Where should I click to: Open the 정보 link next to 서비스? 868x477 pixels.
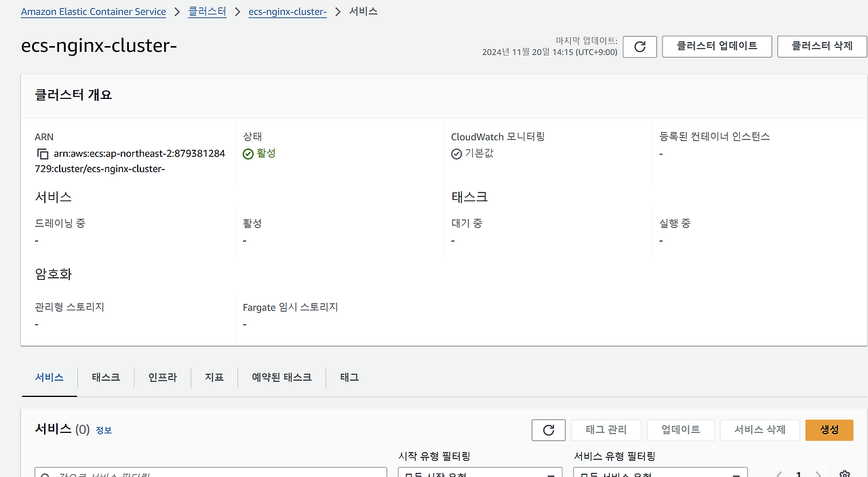coord(104,430)
